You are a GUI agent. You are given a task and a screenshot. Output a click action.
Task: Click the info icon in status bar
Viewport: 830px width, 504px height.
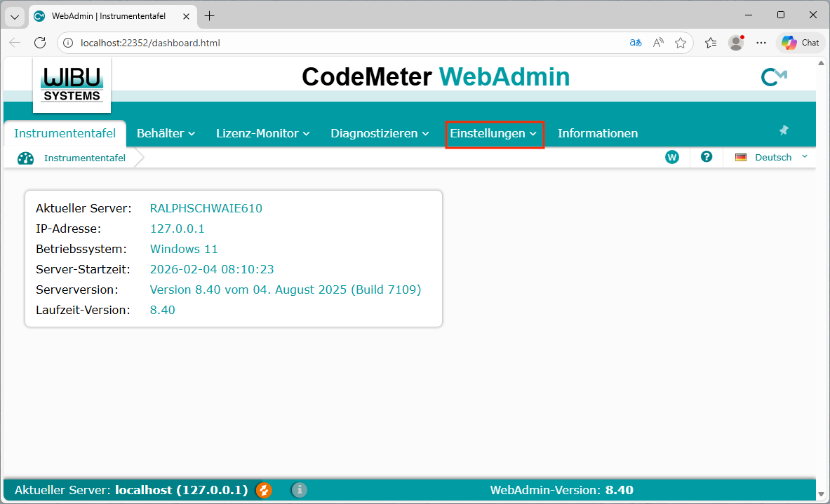(300, 490)
